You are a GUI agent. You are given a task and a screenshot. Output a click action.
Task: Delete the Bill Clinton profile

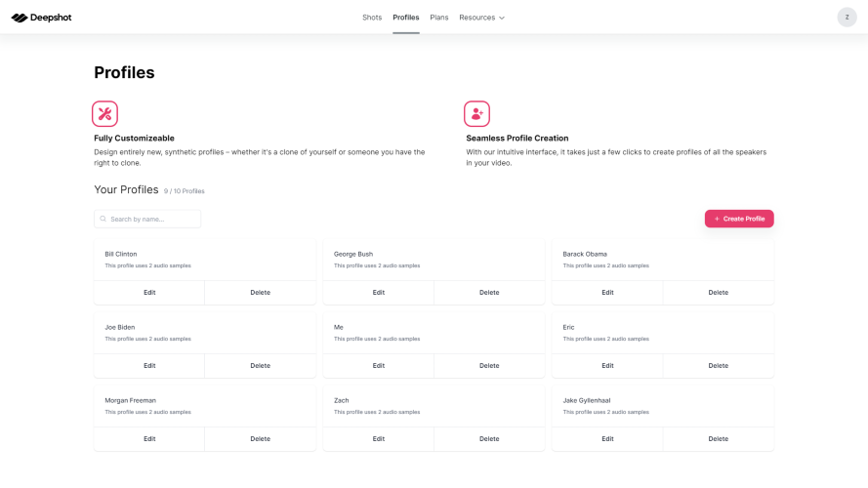tap(260, 292)
